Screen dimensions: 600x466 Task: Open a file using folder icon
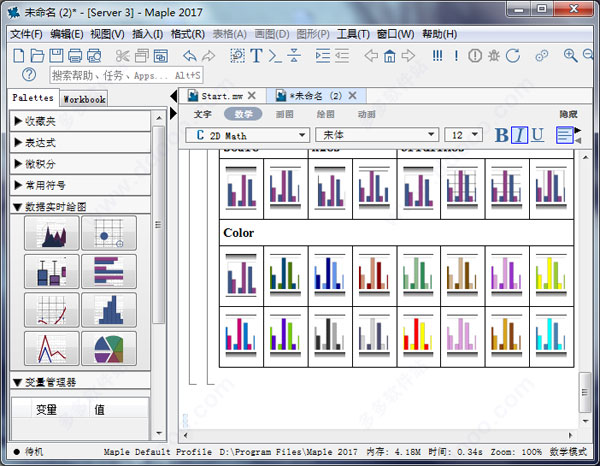[x=37, y=56]
